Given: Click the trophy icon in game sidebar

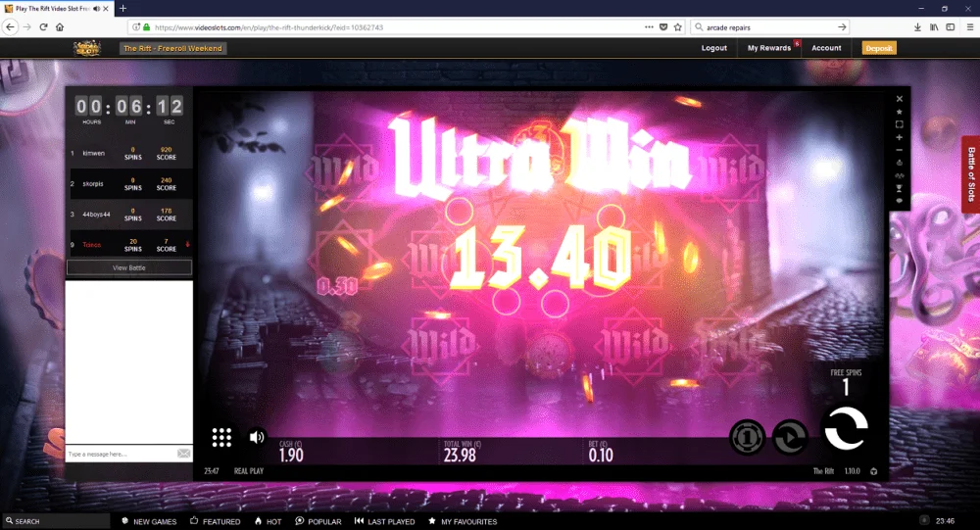Looking at the screenshot, I should 900,188.
